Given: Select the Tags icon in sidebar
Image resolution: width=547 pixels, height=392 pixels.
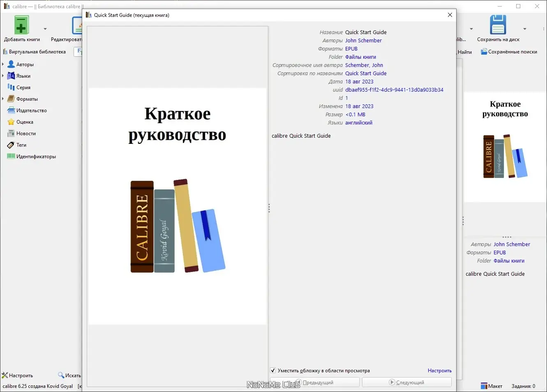Looking at the screenshot, I should click(x=11, y=145).
